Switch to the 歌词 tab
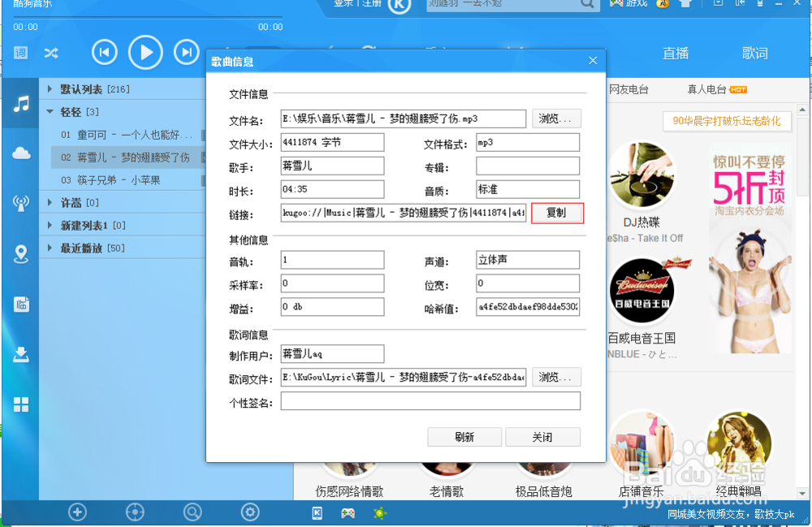 click(x=754, y=54)
